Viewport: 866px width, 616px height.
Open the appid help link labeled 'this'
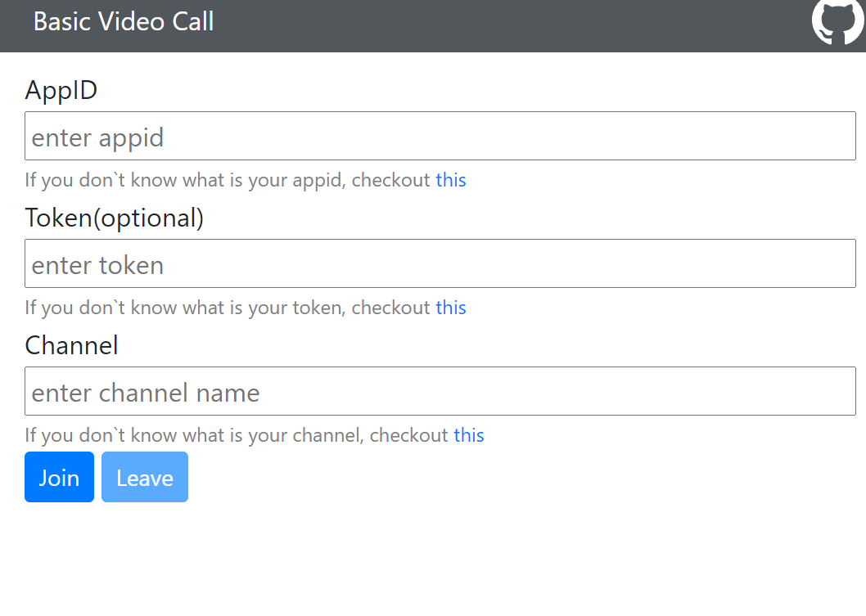(451, 180)
